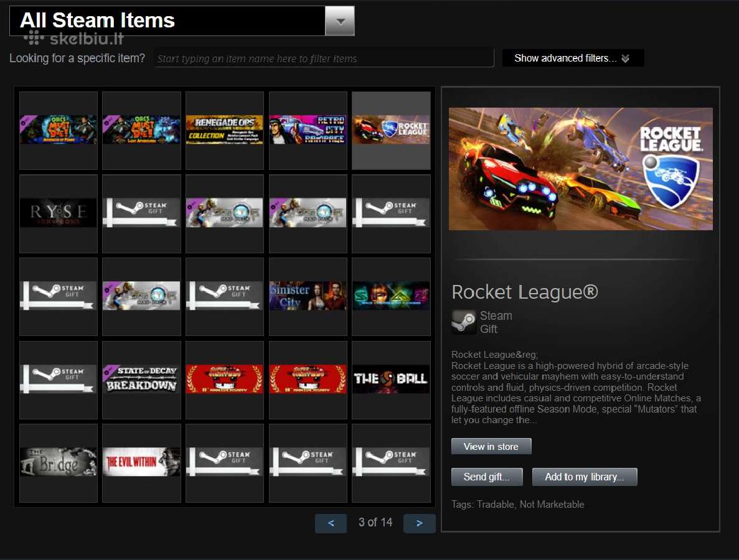This screenshot has width=739, height=560.
Task: Expand Show advanced filters
Action: click(x=573, y=58)
